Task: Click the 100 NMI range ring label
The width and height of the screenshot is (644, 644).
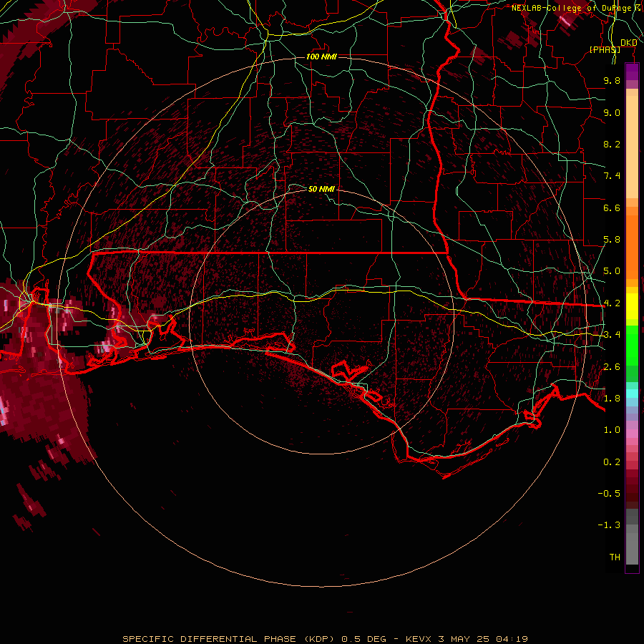Action: [321, 57]
